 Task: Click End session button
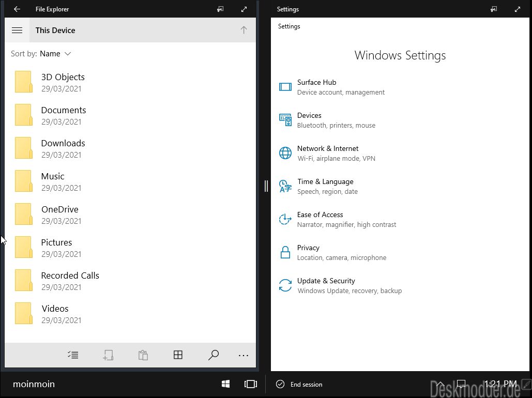click(x=299, y=384)
